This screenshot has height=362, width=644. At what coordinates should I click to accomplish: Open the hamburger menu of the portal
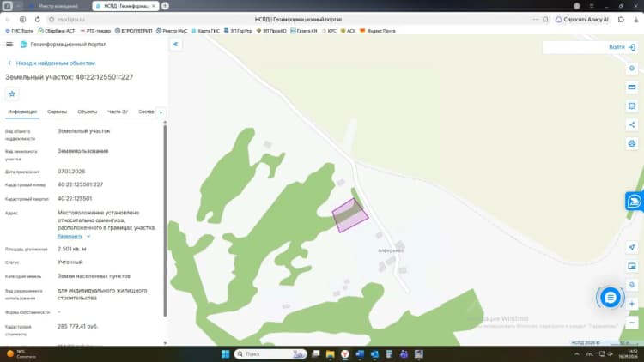pyautogui.click(x=9, y=45)
